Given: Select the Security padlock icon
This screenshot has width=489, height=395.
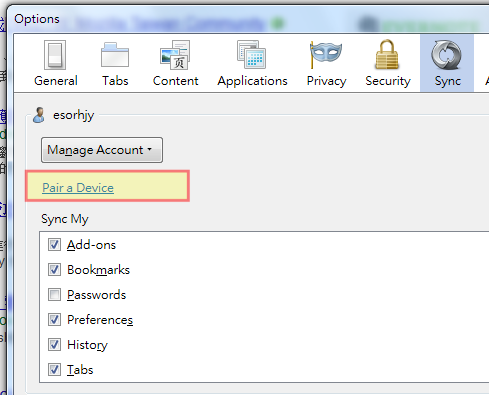Looking at the screenshot, I should (x=387, y=55).
